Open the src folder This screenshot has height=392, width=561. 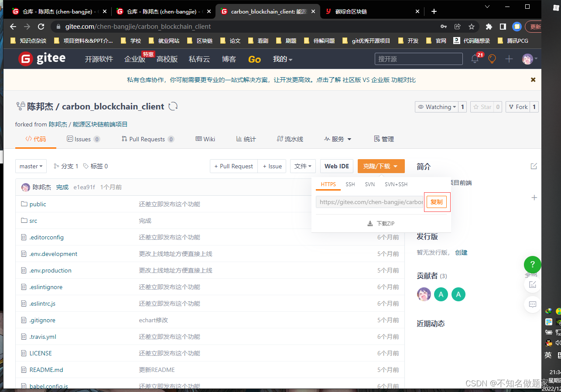[x=33, y=221]
